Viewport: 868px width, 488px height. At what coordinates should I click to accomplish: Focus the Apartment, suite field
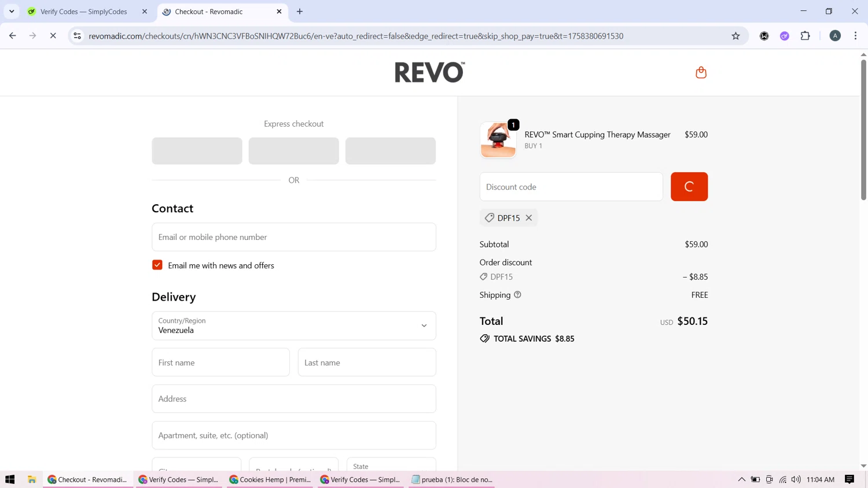294,435
